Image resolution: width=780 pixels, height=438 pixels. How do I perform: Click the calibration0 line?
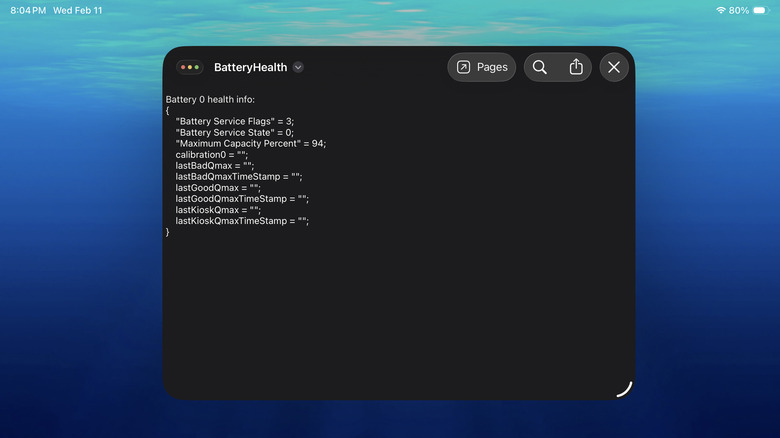click(x=211, y=155)
